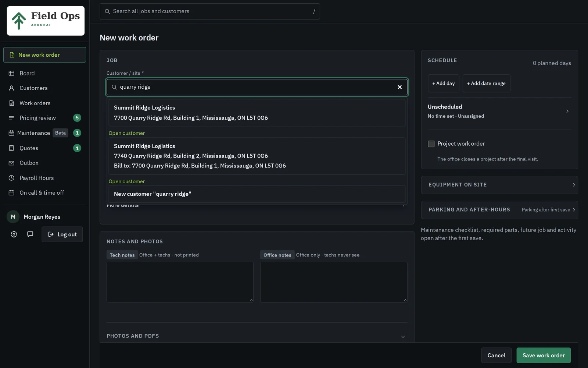The image size is (588, 368).
Task: Open the feedback chat bubble icon
Action: (x=30, y=234)
